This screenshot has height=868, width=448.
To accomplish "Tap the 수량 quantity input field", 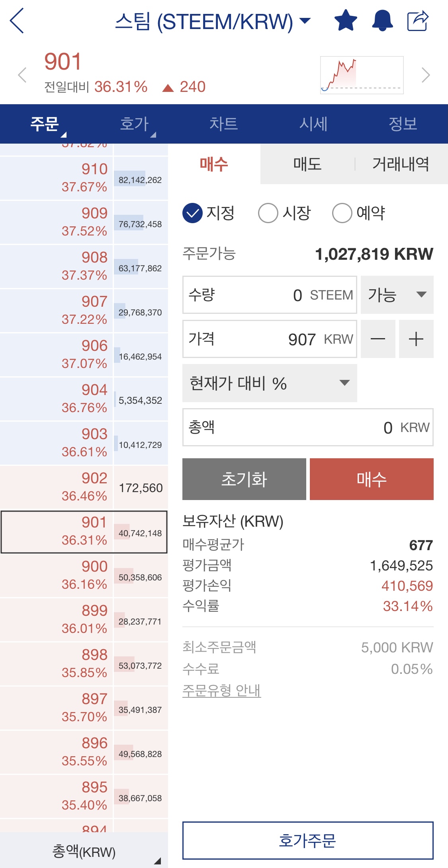I will [270, 295].
